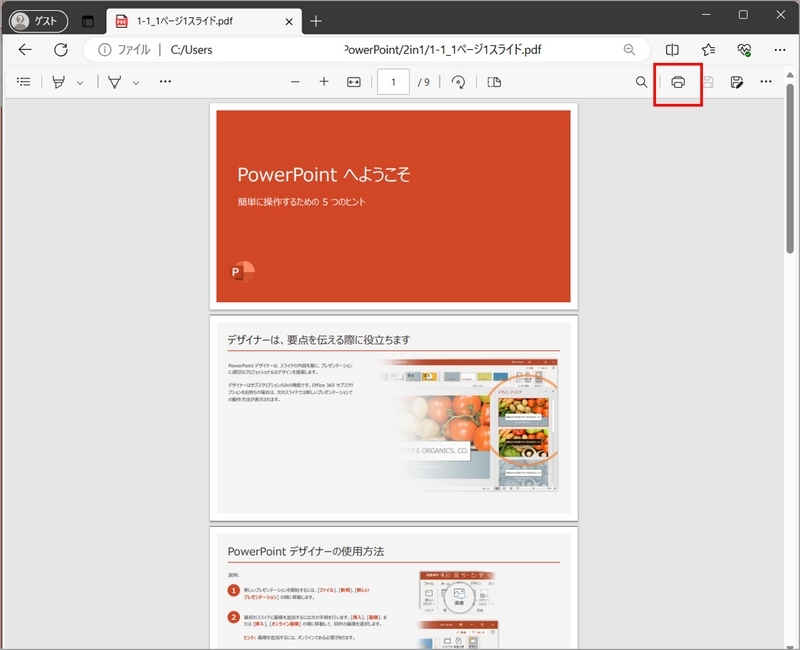Open browser Settings and more menu

[x=780, y=49]
